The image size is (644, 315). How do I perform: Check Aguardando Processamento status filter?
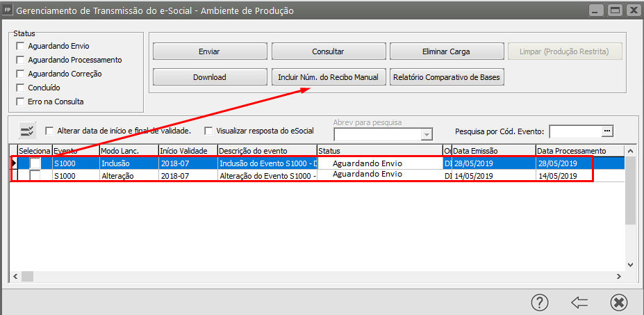20,60
